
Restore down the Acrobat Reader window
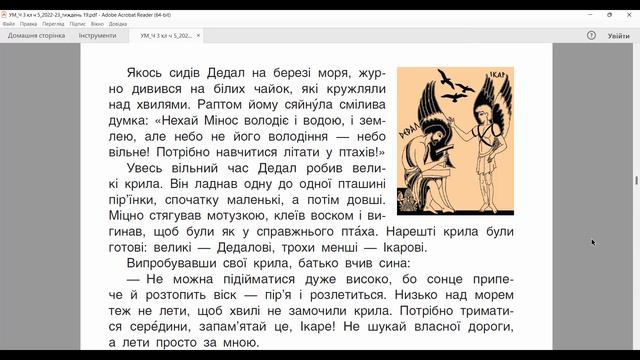click(609, 15)
